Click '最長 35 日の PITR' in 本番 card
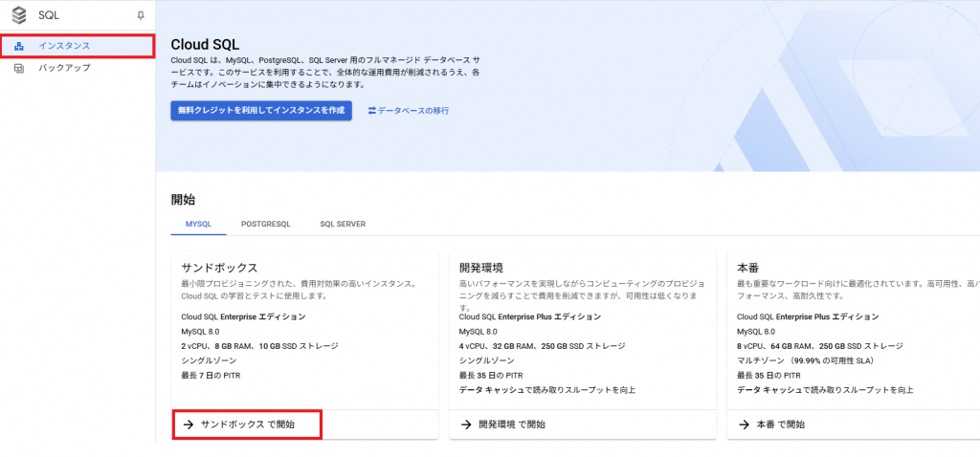Viewport: 980px width, 457px height. point(768,375)
